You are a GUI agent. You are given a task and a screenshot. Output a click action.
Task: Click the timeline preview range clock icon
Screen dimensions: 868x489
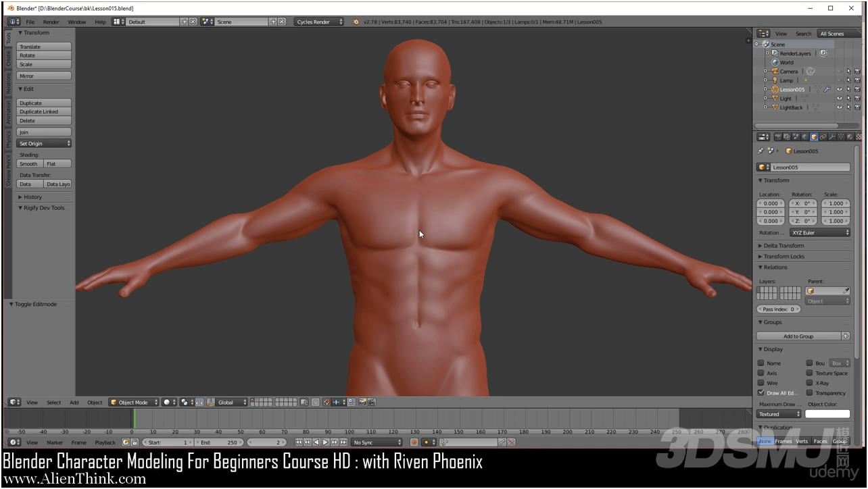point(126,442)
